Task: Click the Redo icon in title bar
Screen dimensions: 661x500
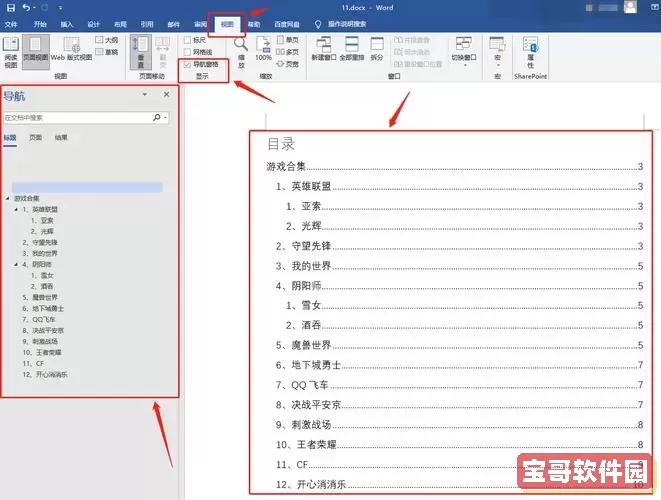Action: (45, 8)
